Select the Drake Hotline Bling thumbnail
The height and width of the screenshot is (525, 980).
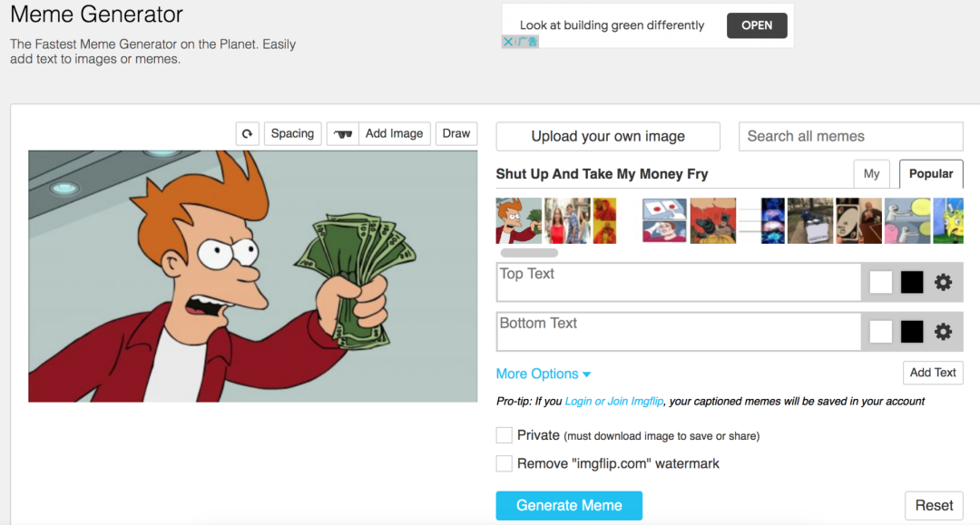pos(604,221)
